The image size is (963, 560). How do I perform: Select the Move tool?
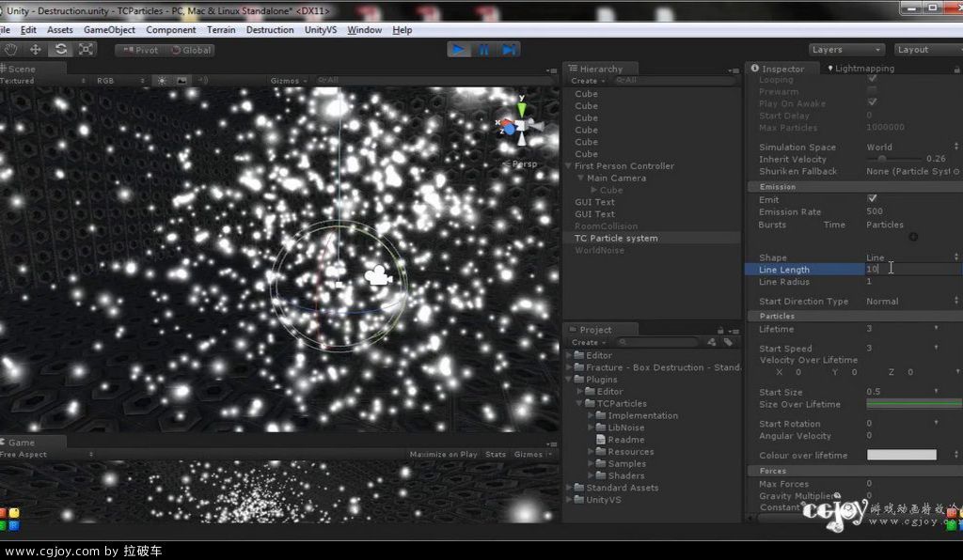(x=35, y=50)
